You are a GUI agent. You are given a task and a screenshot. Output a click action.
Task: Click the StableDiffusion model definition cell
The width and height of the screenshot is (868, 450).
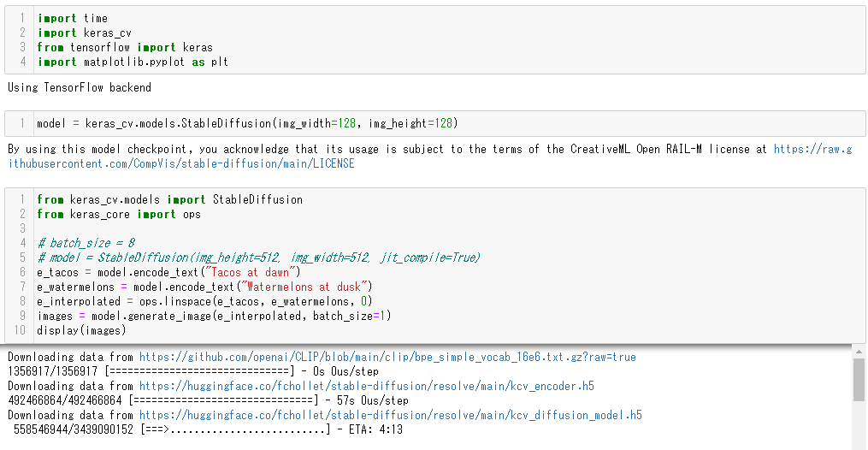[x=435, y=123]
